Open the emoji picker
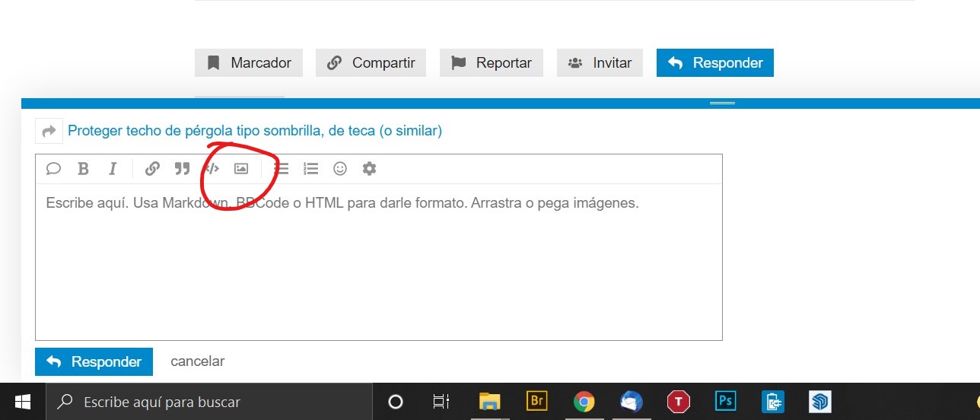980x420 pixels. pos(340,169)
